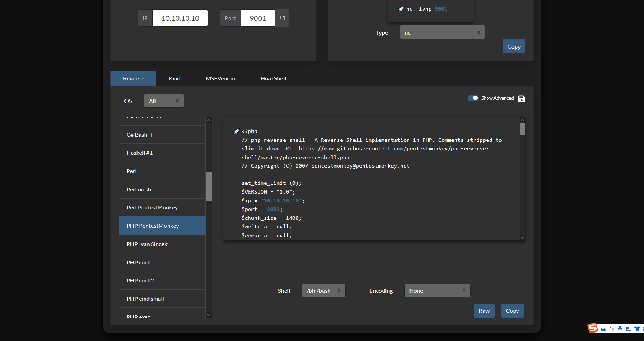Click the Copyright 2007 pentestmonkey comment line
644x341 pixels.
(x=326, y=166)
